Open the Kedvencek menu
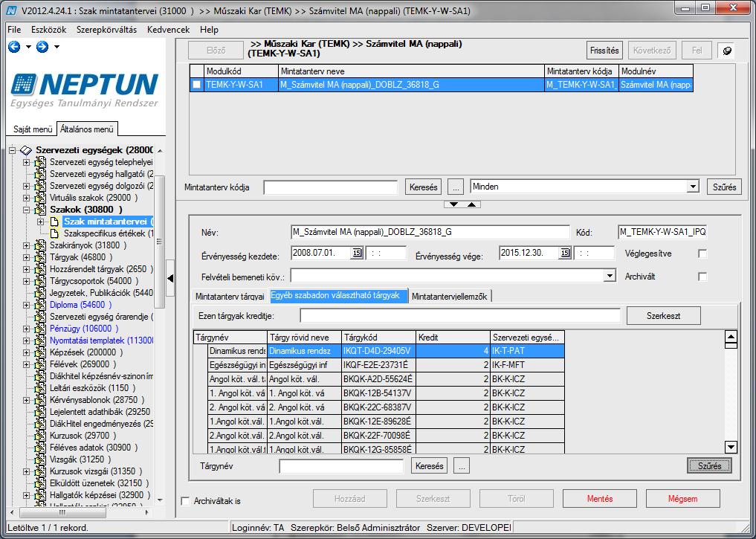The image size is (756, 539). (x=168, y=30)
